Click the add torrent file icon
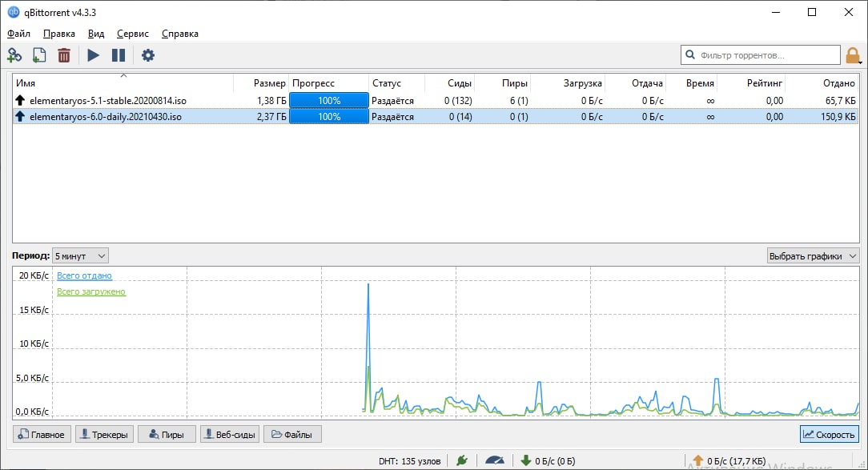The width and height of the screenshot is (868, 470). point(38,55)
